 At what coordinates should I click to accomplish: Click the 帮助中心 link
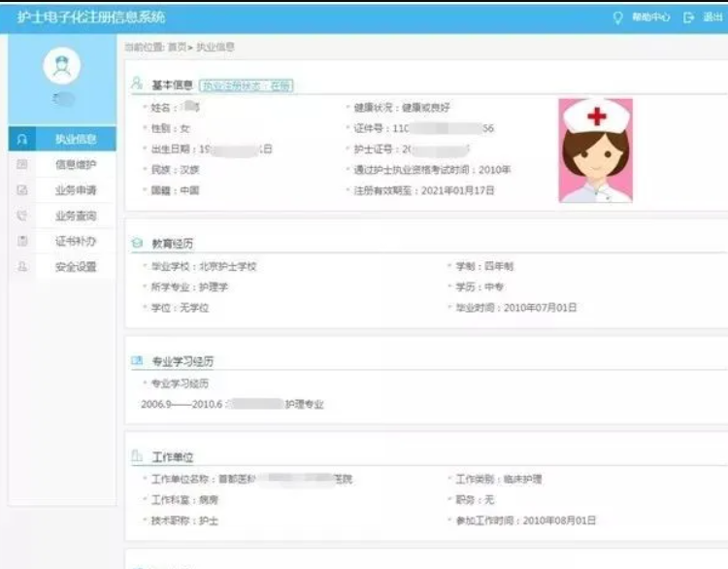[x=650, y=17]
